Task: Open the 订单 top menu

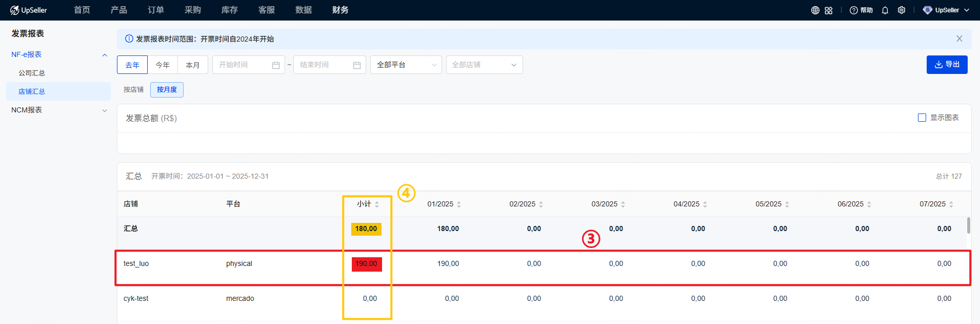Action: coord(155,10)
